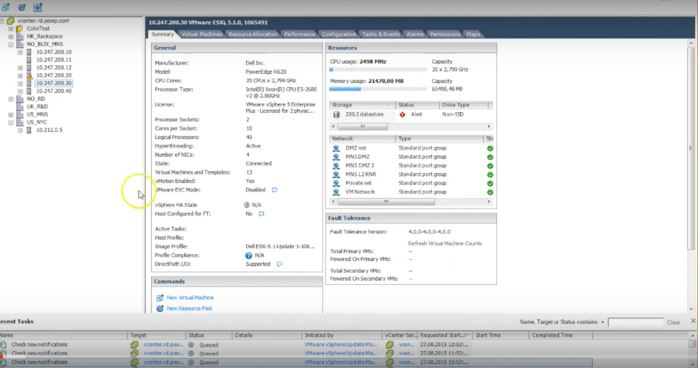Click the first toolbar icon at top left

(x=6, y=7)
